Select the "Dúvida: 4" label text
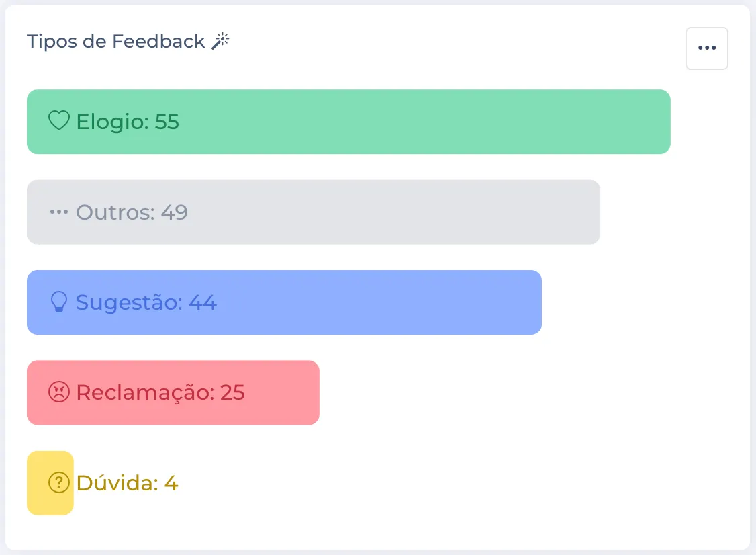 click(x=127, y=482)
